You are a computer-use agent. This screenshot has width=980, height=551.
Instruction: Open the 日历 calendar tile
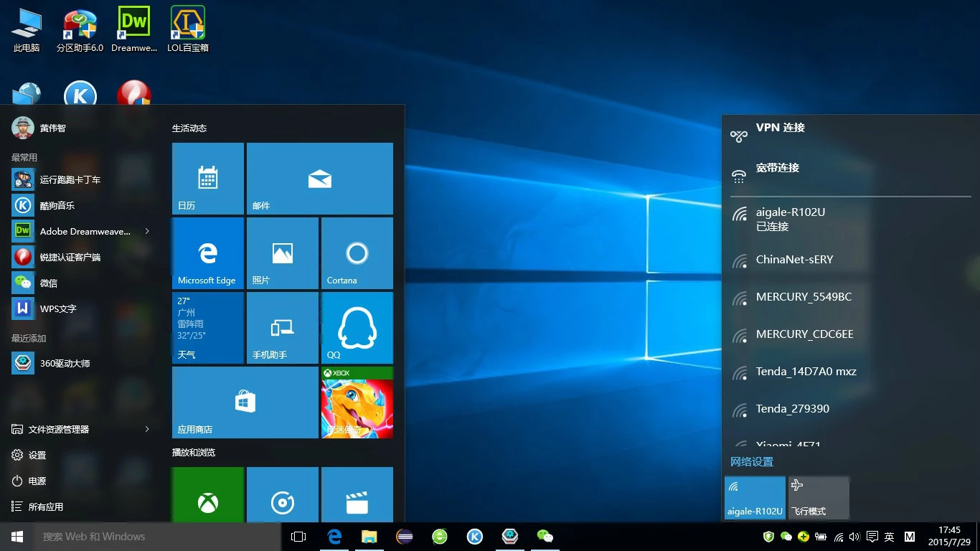208,178
